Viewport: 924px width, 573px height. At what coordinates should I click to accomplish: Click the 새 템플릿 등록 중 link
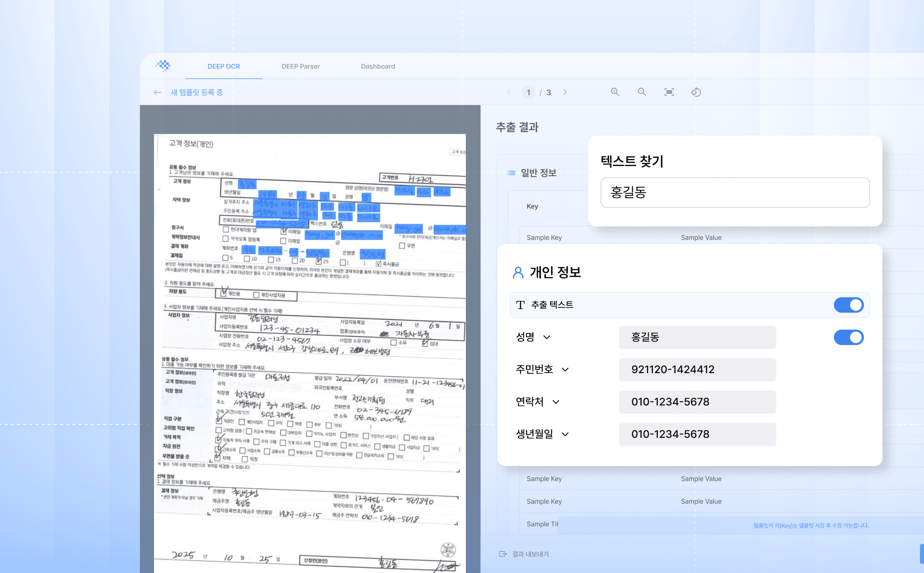[197, 92]
